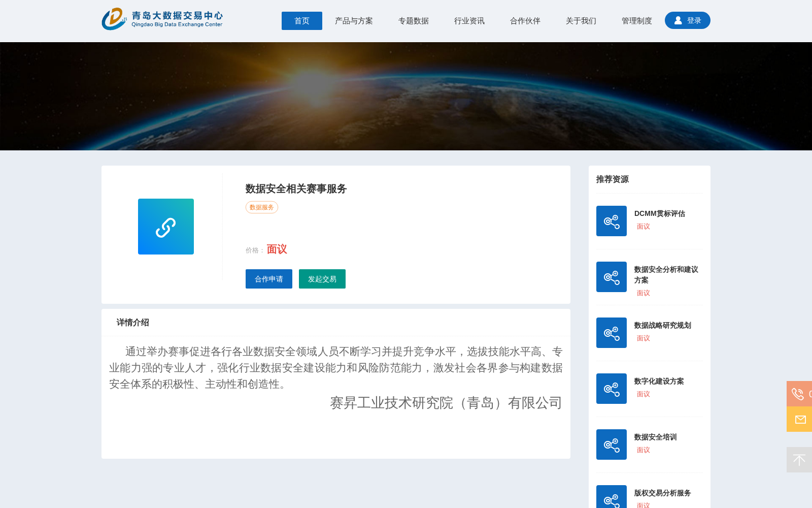The image size is (812, 508).
Task: Click the user icon in the login button
Action: (678, 20)
